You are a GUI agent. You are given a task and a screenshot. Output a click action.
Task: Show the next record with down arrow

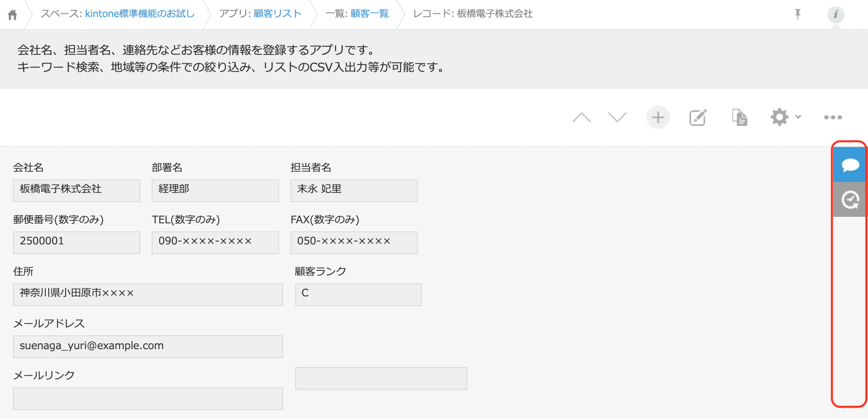[617, 117]
